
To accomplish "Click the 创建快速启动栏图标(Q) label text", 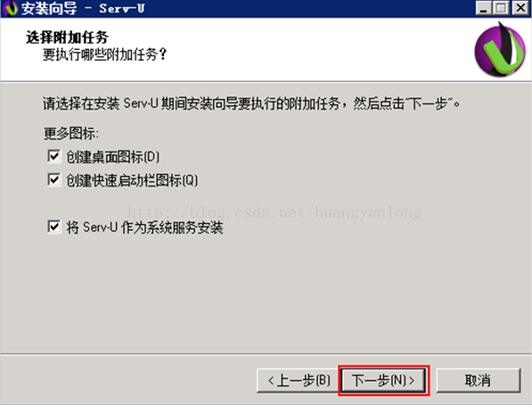I will (132, 180).
